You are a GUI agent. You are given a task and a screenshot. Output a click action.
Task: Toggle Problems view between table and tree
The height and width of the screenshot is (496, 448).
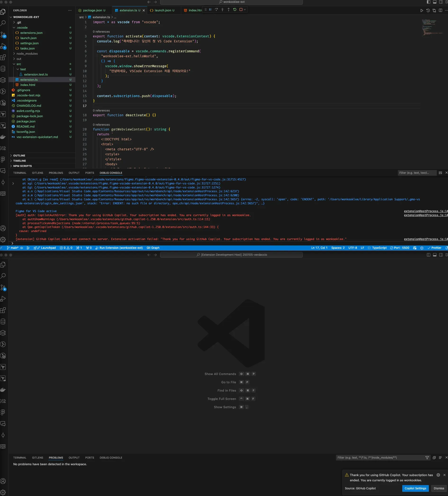pyautogui.click(x=440, y=458)
